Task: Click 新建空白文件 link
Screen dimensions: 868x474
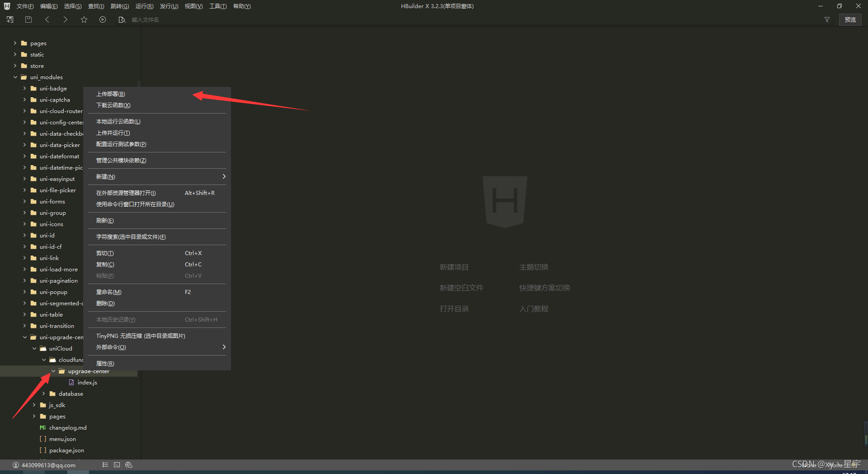Action: point(461,288)
